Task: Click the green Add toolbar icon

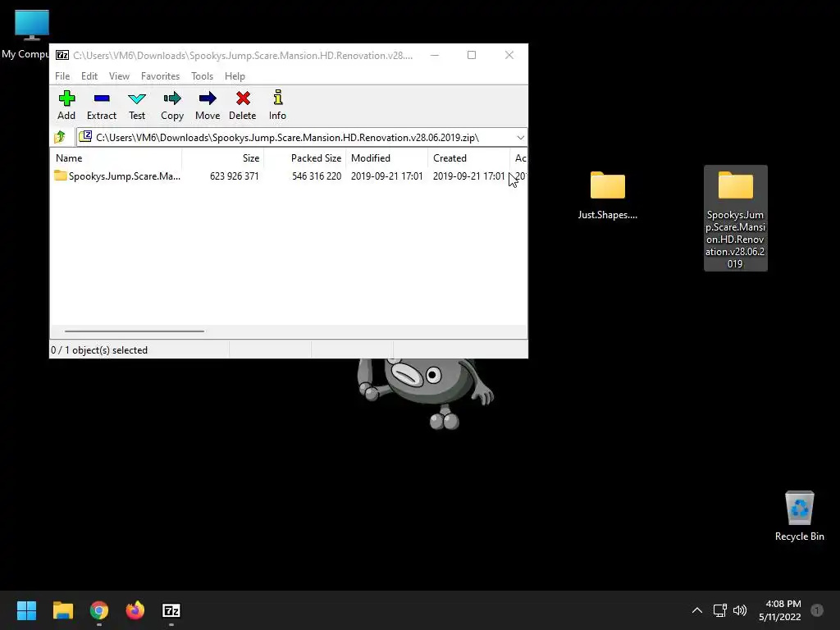Action: click(66, 98)
